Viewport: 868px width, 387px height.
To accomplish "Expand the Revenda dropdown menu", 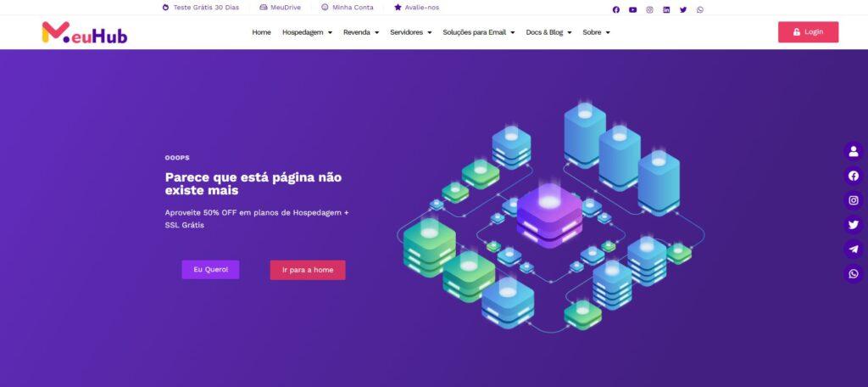I will 361,32.
